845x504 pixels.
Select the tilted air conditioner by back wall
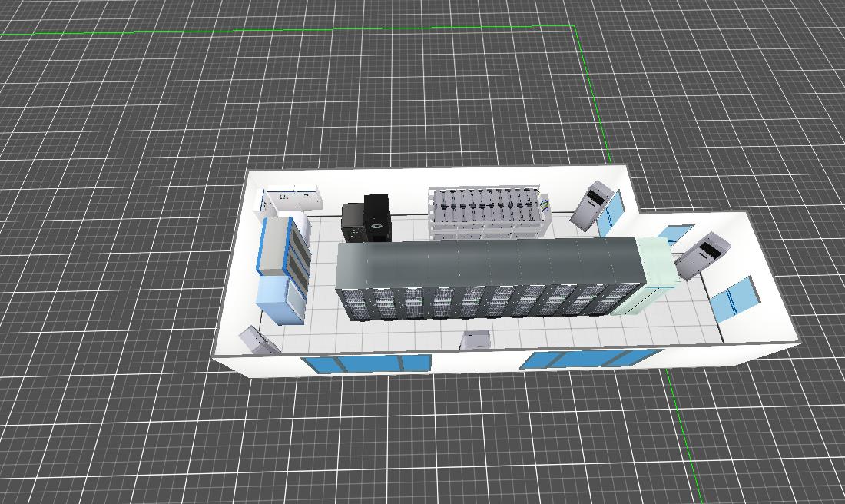(x=591, y=205)
